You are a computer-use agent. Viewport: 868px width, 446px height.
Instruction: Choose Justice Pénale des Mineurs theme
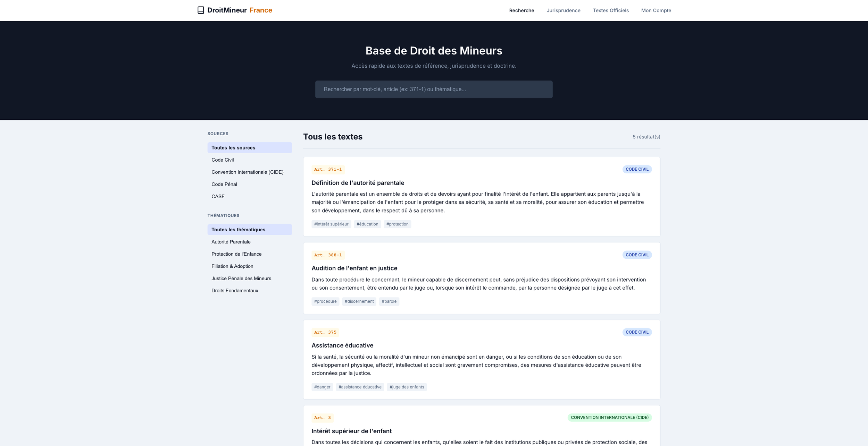click(x=241, y=278)
